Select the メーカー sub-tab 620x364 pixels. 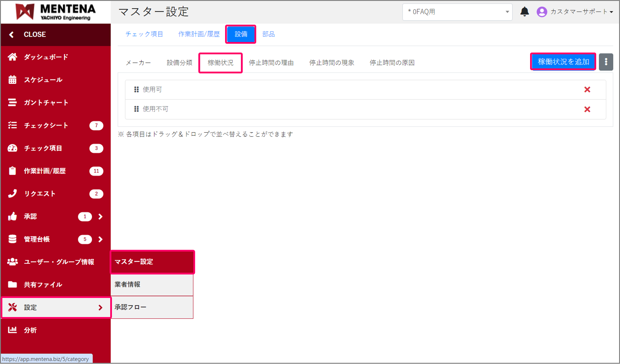(138, 62)
